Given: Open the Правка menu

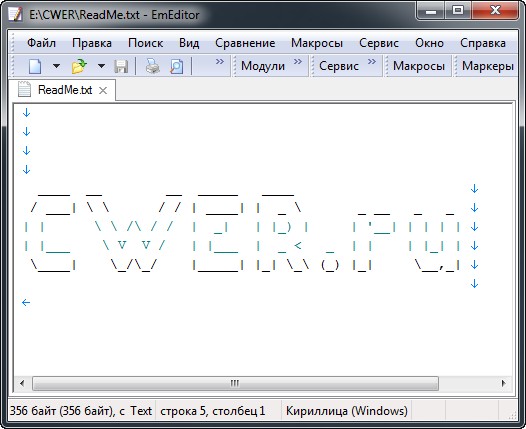Looking at the screenshot, I should pos(92,43).
